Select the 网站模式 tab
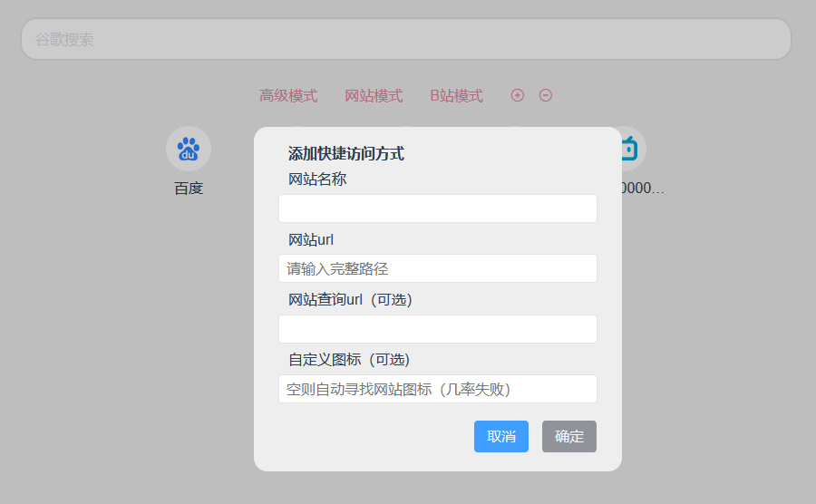 374,96
